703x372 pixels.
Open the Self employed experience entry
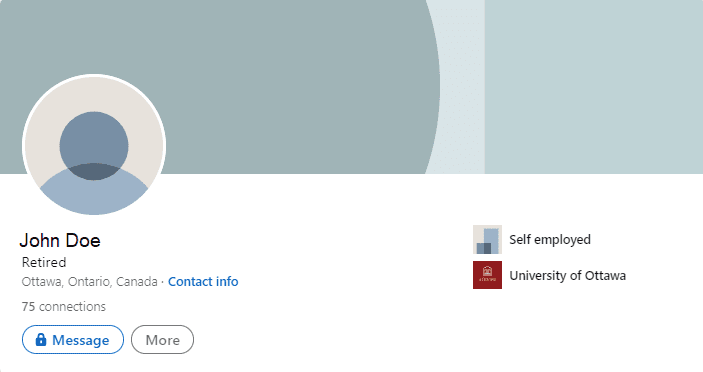[x=550, y=240]
